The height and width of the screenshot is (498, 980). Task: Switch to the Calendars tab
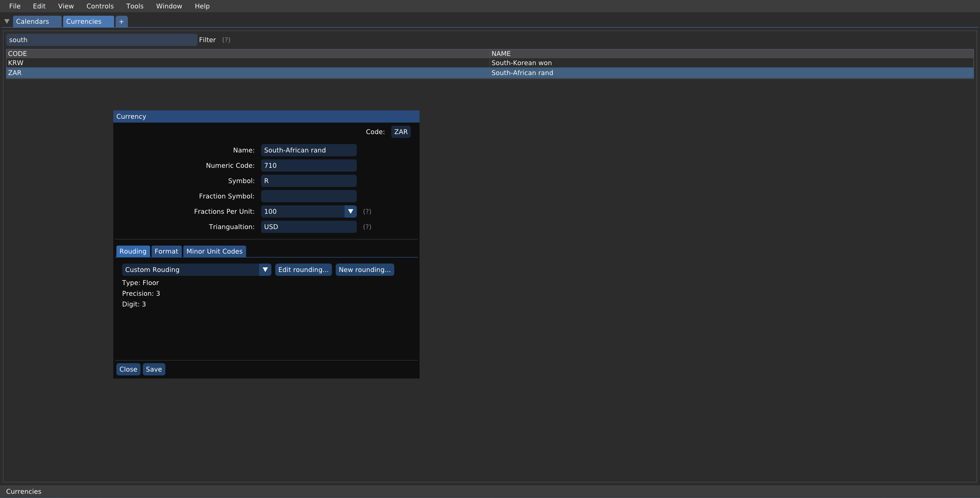click(33, 21)
